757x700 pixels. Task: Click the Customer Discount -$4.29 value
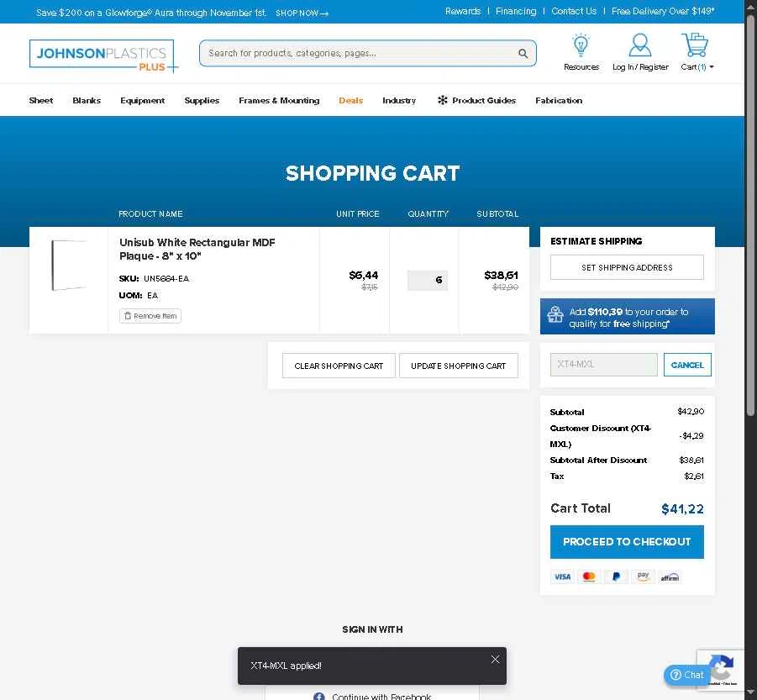point(691,436)
